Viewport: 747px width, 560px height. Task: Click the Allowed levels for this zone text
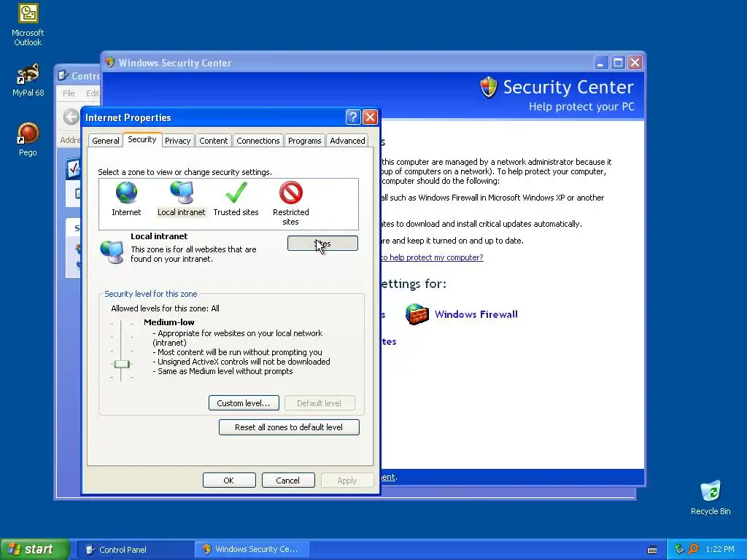(x=166, y=308)
